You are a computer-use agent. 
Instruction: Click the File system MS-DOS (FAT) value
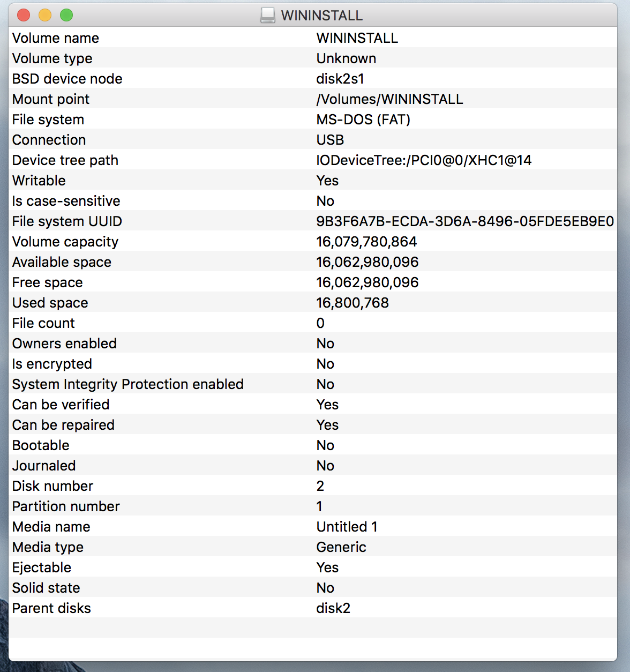pos(363,120)
